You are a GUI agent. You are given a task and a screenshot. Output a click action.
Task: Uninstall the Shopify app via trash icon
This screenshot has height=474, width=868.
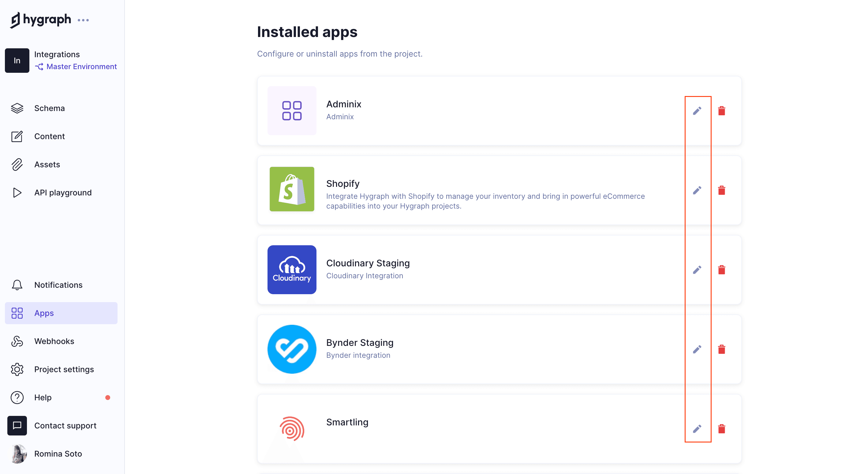(x=722, y=190)
